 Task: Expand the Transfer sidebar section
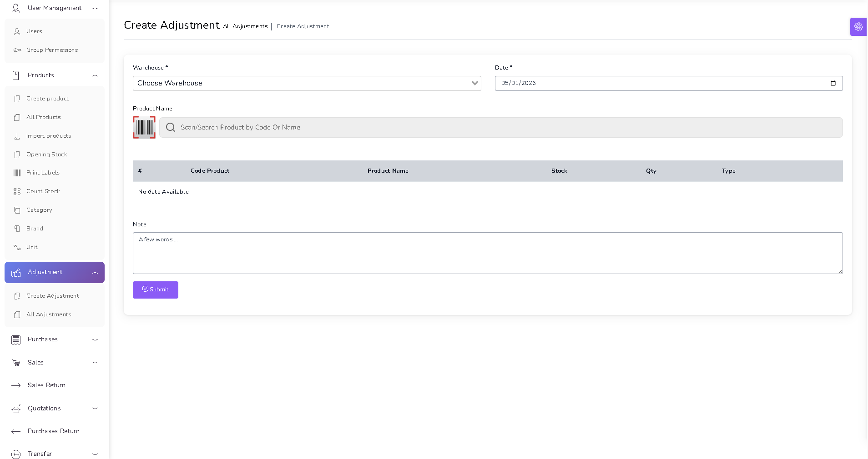point(95,454)
